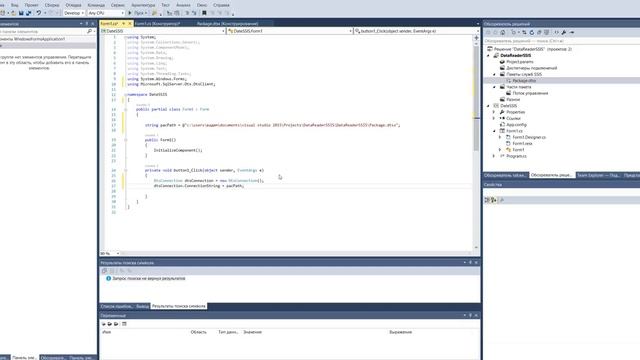Click the code editor vertical scrollbar
This screenshot has width=640, height=360.
(x=476, y=145)
